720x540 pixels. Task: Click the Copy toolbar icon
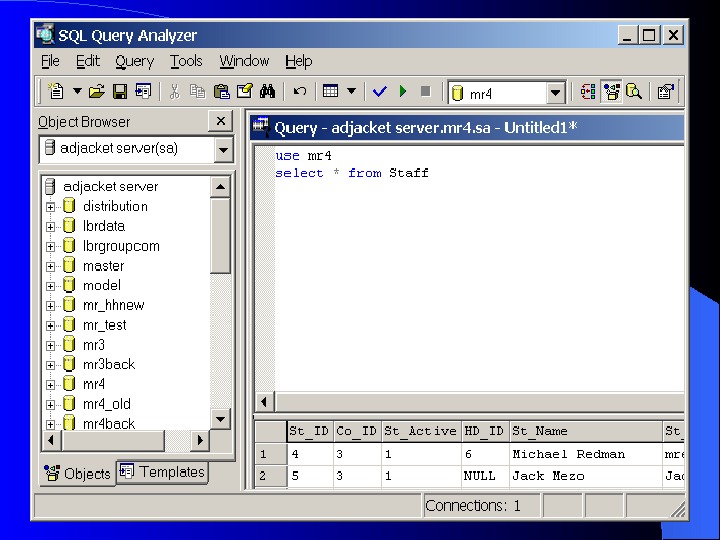[x=197, y=91]
